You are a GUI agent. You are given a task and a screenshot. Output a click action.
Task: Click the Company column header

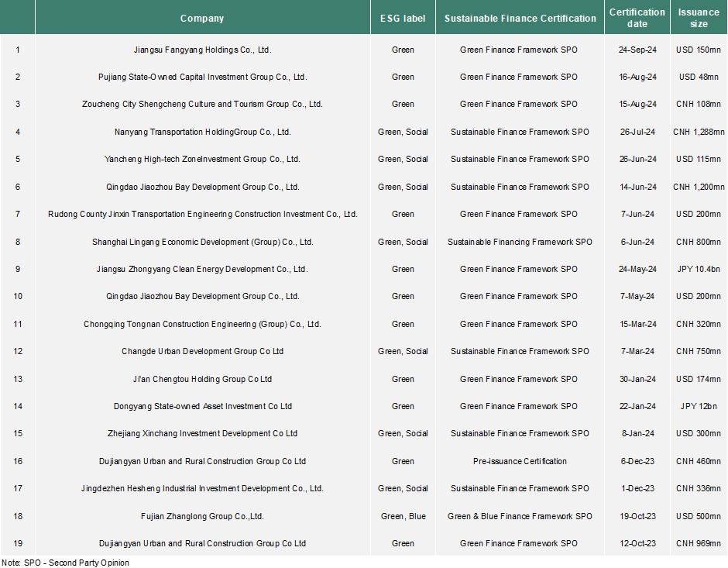click(202, 18)
